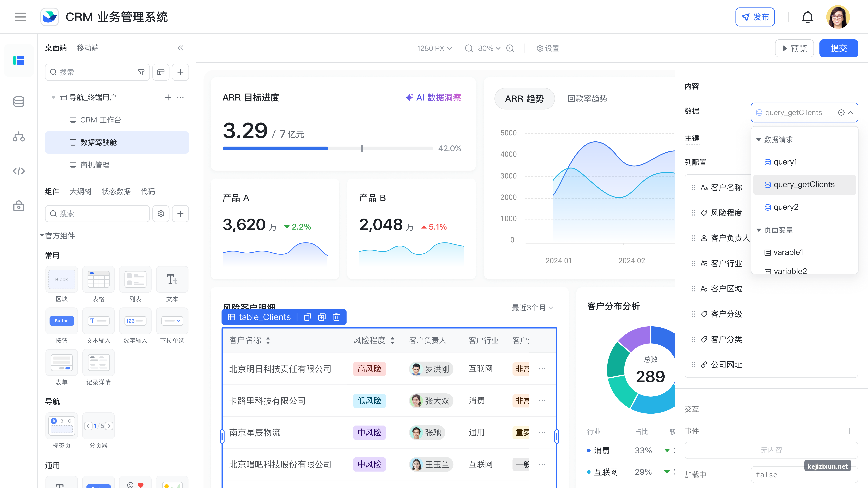868x488 pixels.
Task: Click the ARR progress bar marker
Action: pos(362,148)
